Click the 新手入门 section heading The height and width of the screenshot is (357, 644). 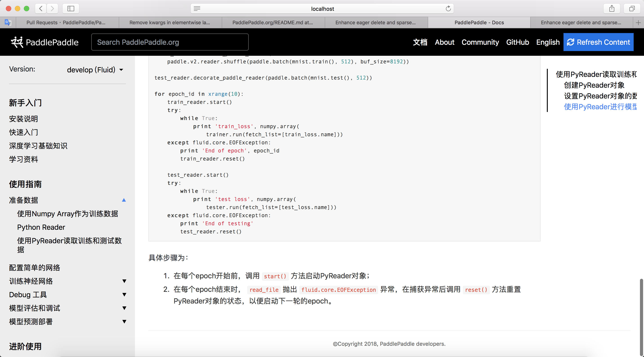[x=25, y=103]
